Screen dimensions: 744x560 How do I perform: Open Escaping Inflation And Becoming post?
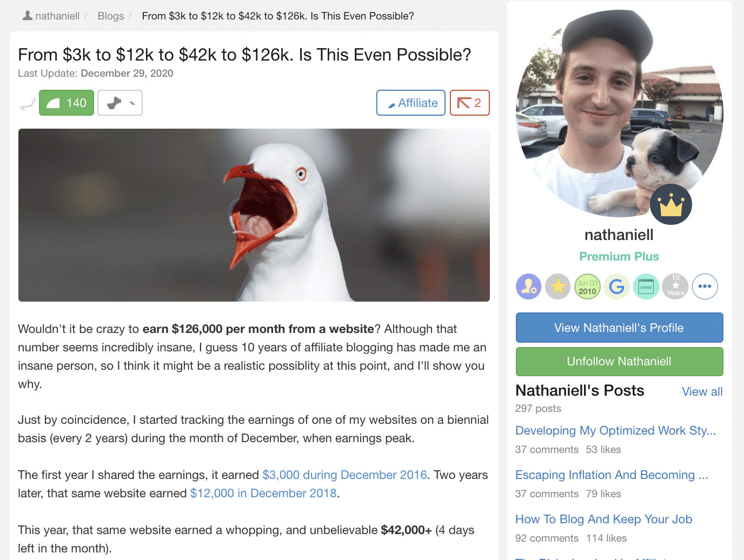point(612,475)
